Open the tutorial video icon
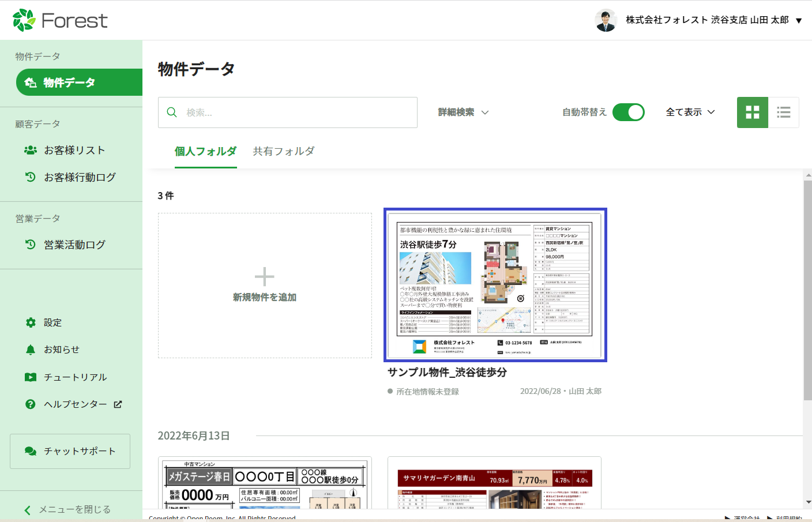 [x=31, y=377]
